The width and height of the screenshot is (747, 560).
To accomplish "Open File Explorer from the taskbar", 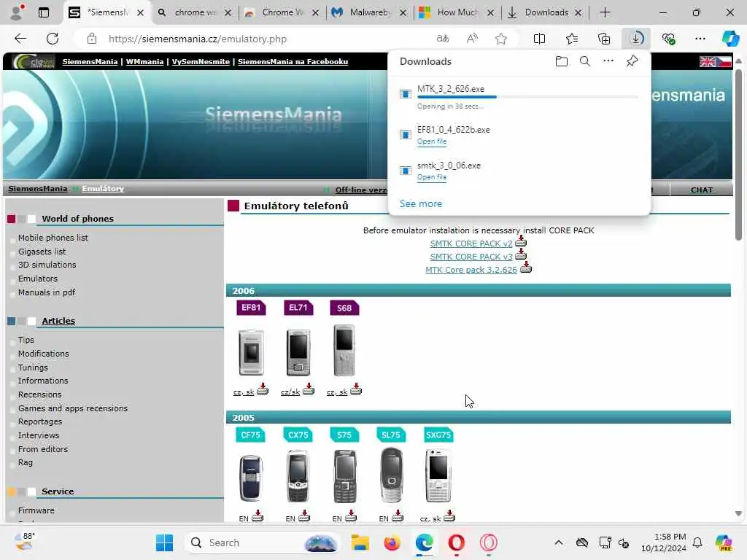I will [360, 542].
